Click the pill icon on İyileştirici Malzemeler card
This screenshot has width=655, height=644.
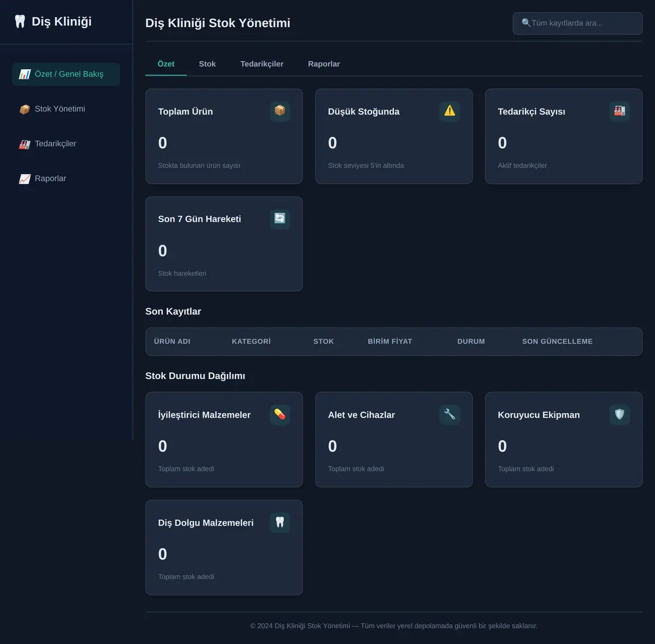(280, 415)
